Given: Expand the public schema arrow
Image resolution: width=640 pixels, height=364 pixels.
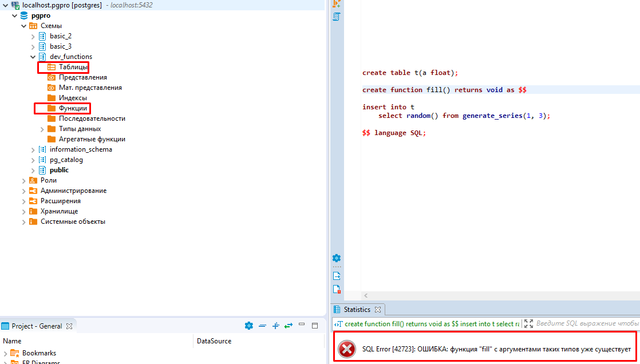Looking at the screenshot, I should tap(33, 170).
